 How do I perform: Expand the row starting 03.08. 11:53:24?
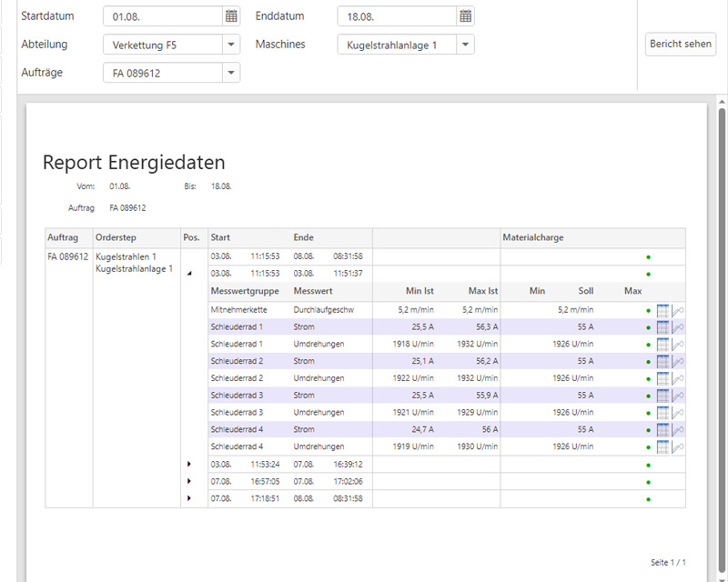coord(189,464)
